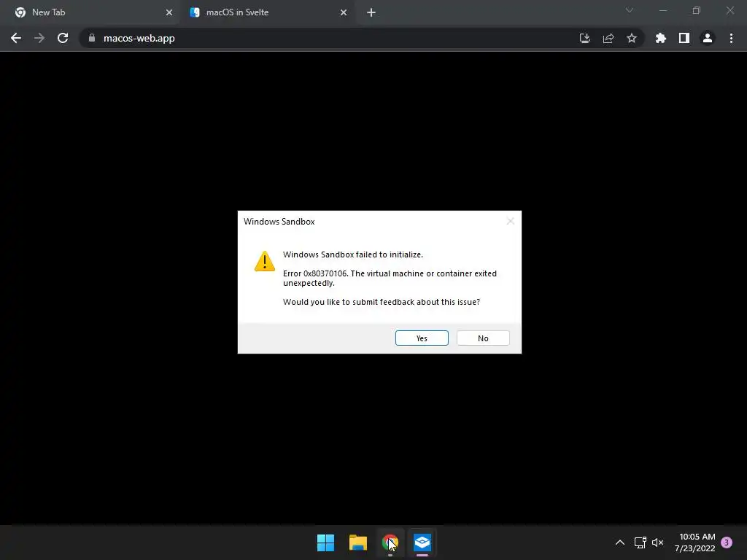
Task: Open the clock showing 10:05 AM
Action: coord(694,542)
